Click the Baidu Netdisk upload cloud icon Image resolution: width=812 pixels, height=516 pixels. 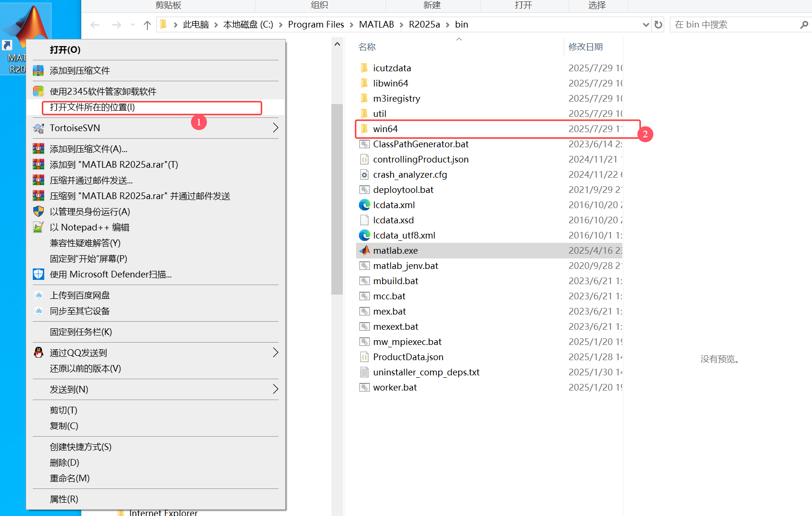(x=39, y=295)
